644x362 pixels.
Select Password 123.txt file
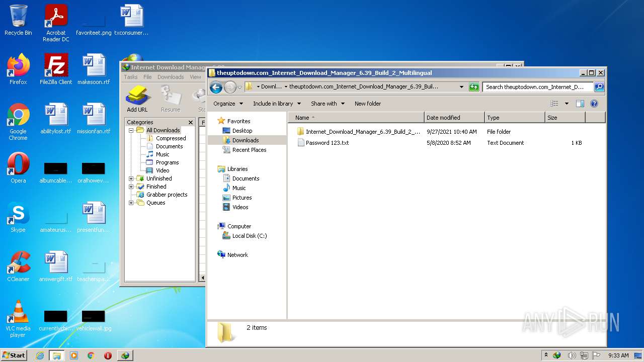point(327,143)
